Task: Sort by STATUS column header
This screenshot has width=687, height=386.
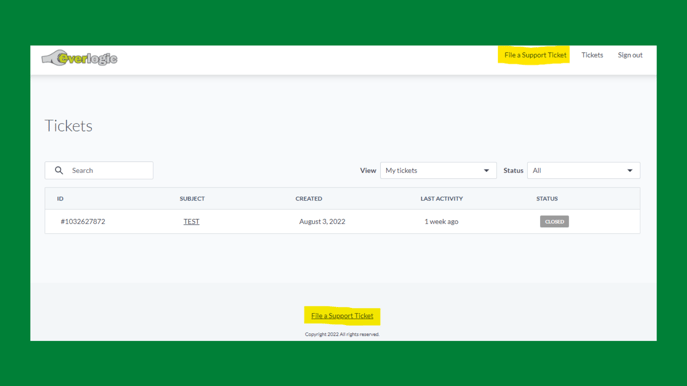Action: pyautogui.click(x=547, y=198)
